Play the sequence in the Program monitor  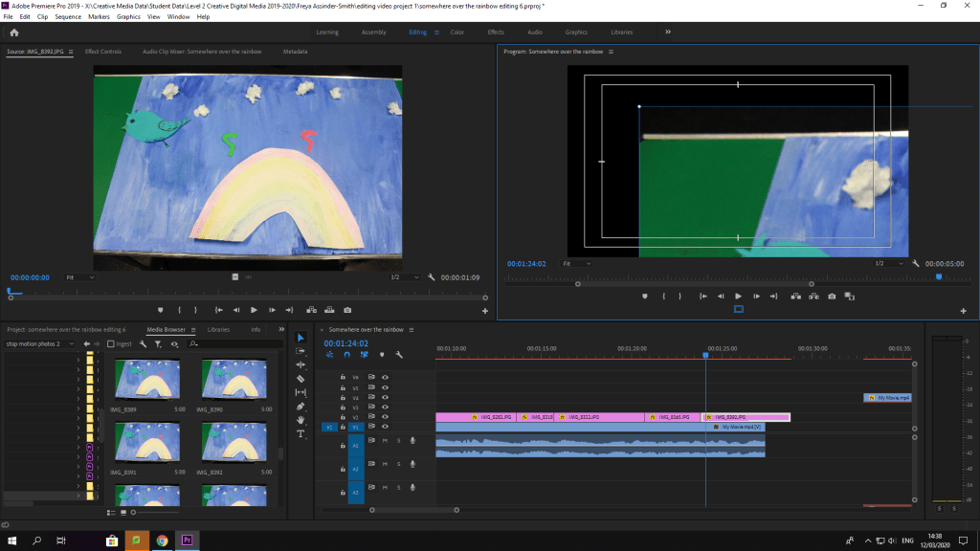click(x=738, y=297)
